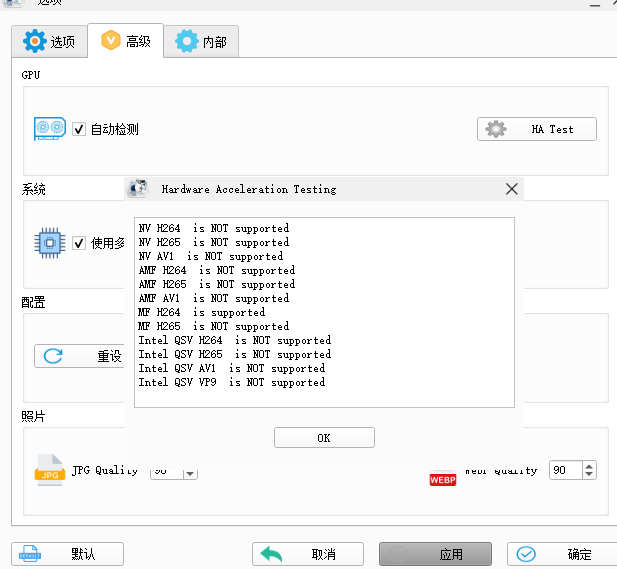Click the "Intel QSV H265 is NOT supported" line
The image size is (617, 569).
(235, 354)
